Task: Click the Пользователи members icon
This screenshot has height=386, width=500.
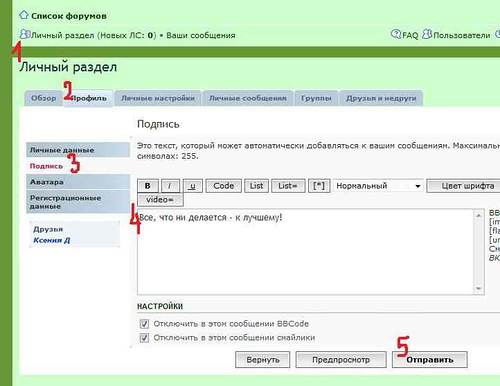Action: [x=427, y=34]
